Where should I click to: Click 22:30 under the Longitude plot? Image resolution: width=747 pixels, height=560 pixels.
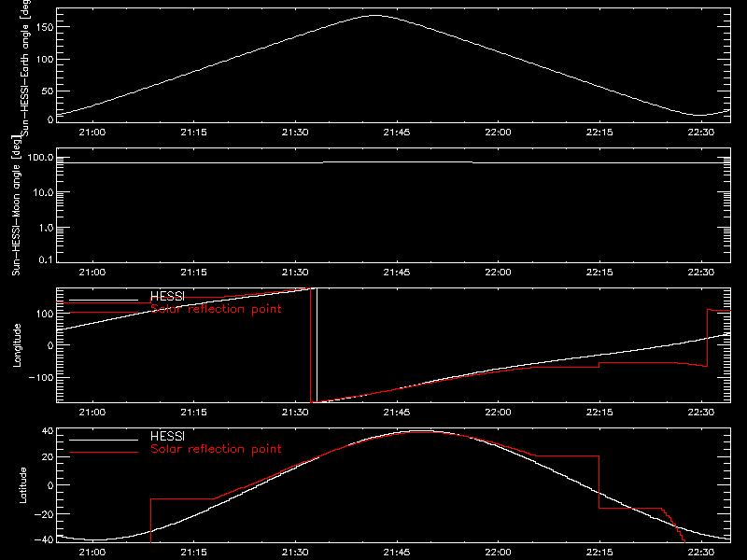tap(701, 413)
